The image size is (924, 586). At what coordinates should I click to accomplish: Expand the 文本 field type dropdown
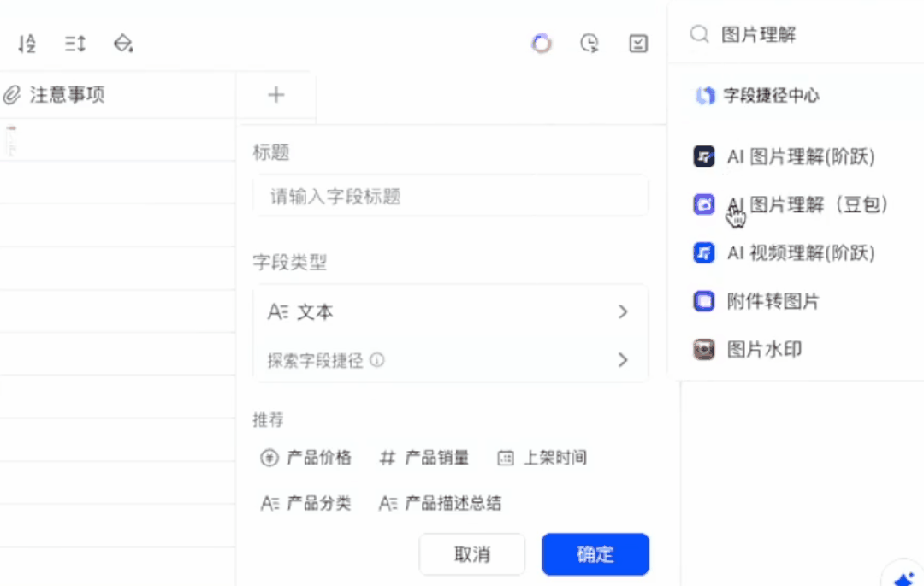(451, 311)
